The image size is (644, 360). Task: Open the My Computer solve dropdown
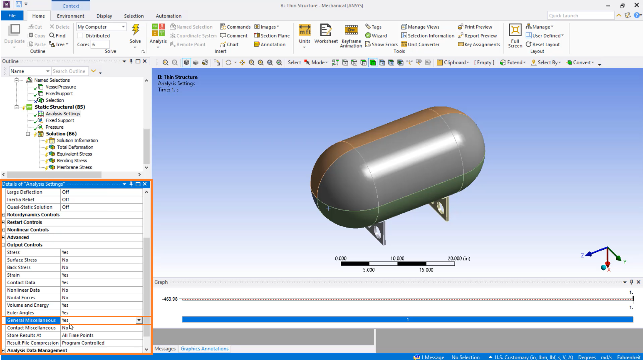pyautogui.click(x=123, y=27)
